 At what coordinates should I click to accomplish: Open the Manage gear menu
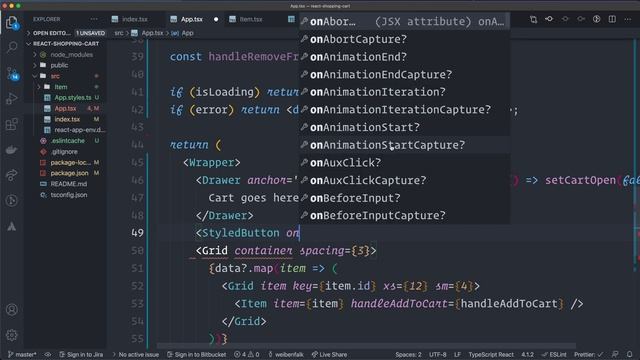[x=12, y=335]
